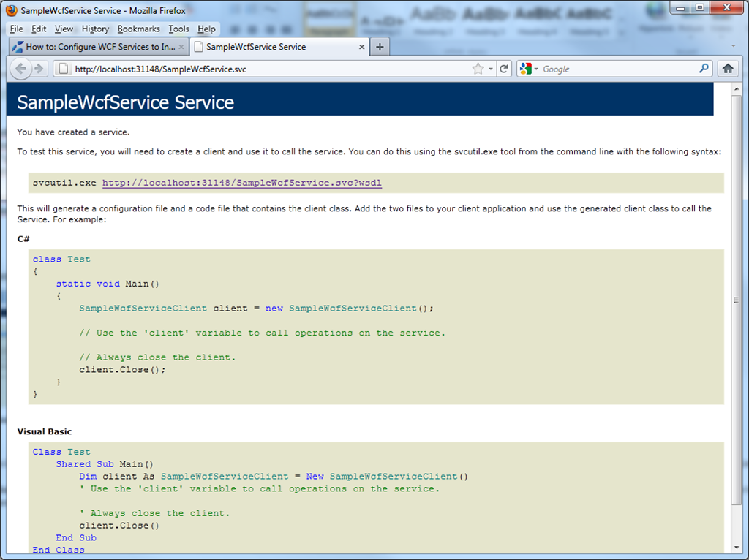Image resolution: width=749 pixels, height=560 pixels.
Task: Click the Home button icon
Action: click(728, 69)
